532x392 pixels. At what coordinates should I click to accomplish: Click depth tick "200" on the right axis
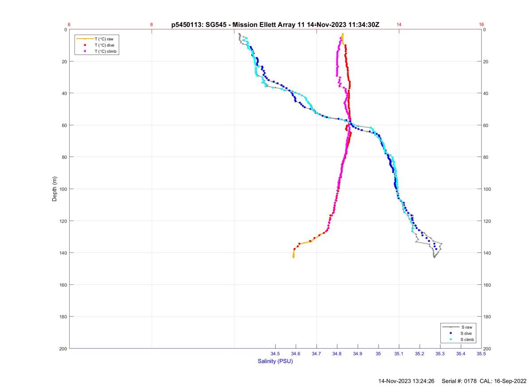coord(488,349)
